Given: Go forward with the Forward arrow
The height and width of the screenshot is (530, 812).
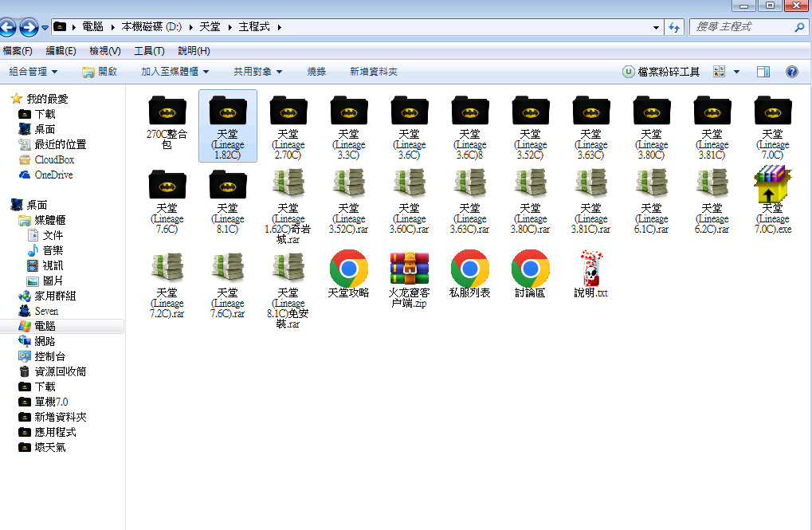Looking at the screenshot, I should tap(29, 27).
